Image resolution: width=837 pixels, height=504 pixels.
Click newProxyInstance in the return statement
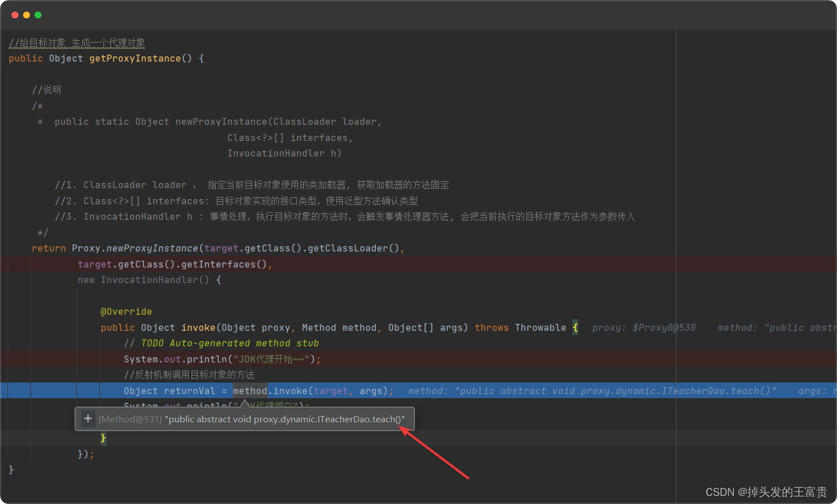point(152,248)
